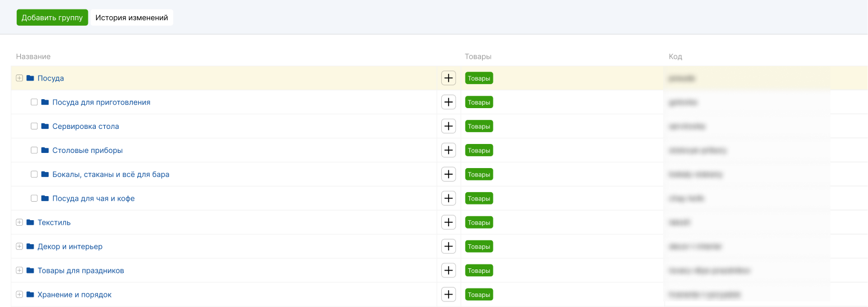868x307 pixels.
Task: Open Товары for Посуда для приготовления
Action: pos(479,103)
